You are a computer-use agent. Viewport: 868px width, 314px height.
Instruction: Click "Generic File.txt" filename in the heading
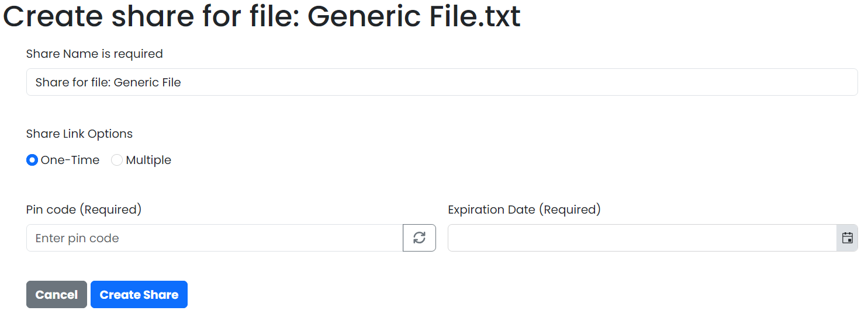tap(414, 16)
